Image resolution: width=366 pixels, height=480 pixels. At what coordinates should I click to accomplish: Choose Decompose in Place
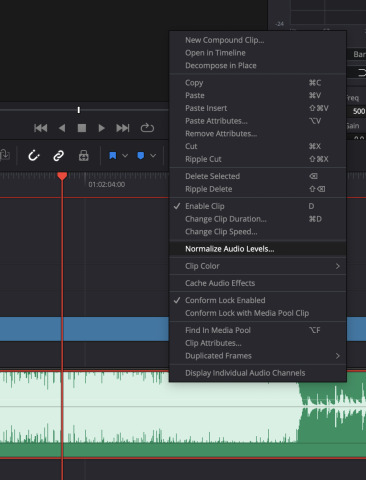(x=258, y=65)
